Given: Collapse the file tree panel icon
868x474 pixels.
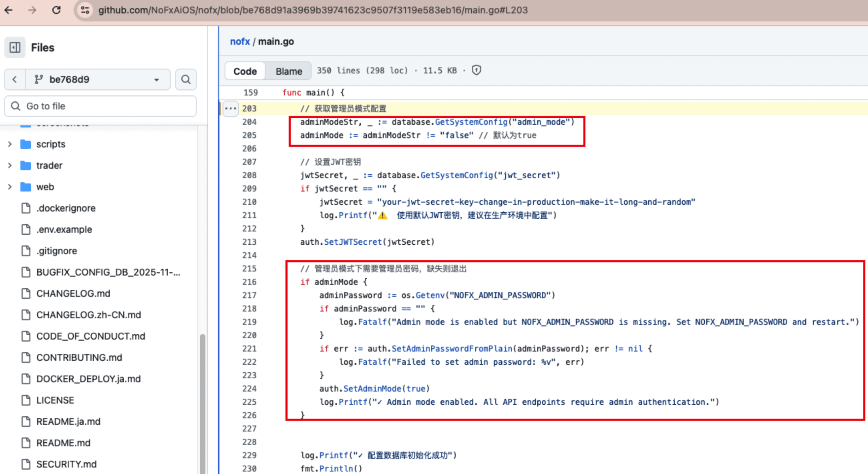Looking at the screenshot, I should 15,47.
